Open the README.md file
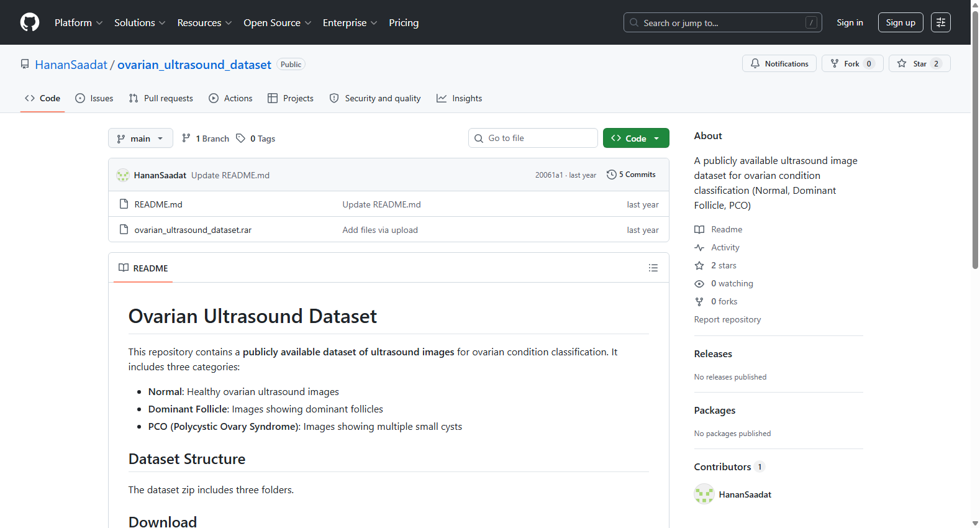This screenshot has width=980, height=528. (x=158, y=204)
